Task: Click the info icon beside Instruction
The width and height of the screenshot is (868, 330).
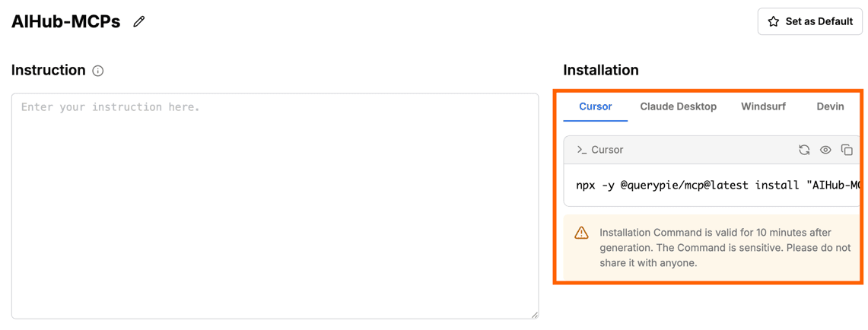Action: point(98,71)
